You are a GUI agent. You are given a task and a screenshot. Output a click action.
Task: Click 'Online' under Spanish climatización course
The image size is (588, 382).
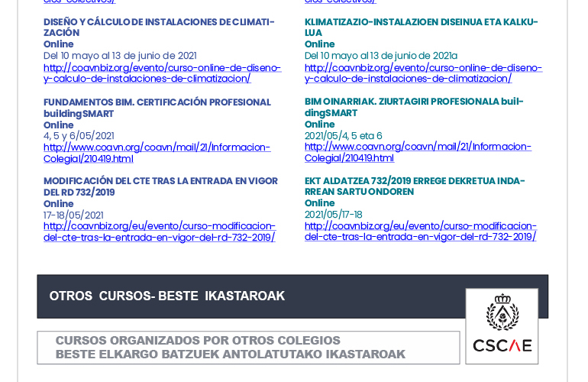[59, 44]
